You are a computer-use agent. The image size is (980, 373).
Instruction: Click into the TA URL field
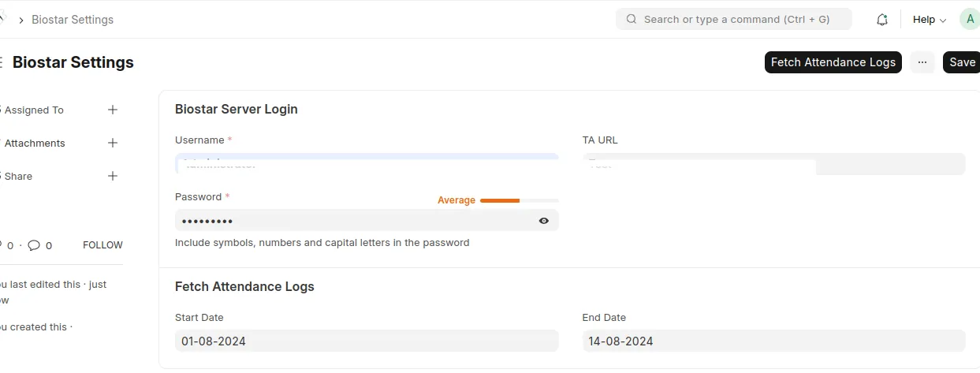[x=773, y=164]
